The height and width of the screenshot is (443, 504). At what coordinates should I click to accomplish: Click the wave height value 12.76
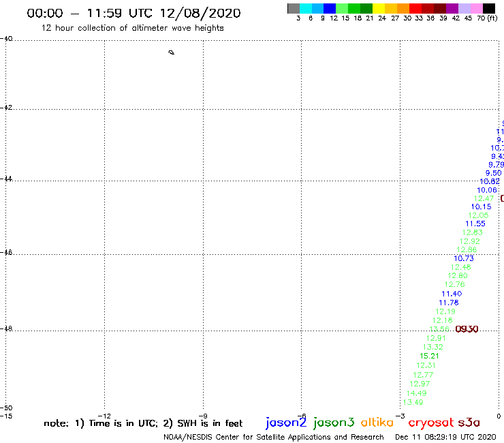point(455,284)
